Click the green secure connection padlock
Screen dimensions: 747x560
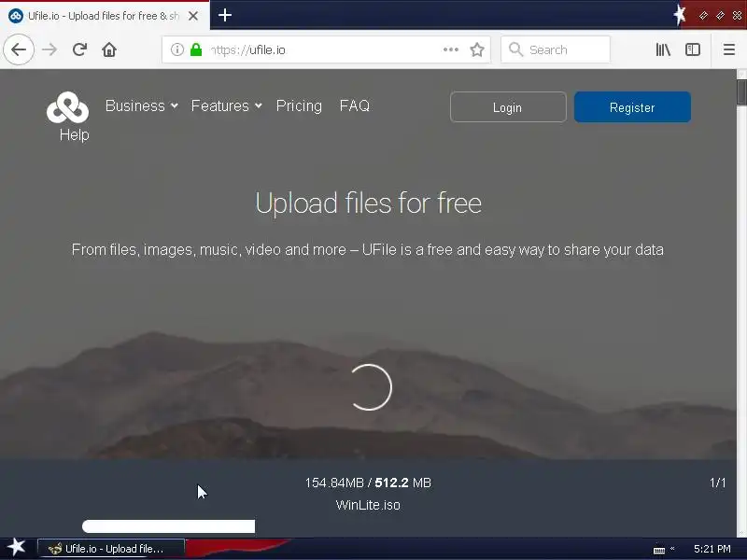196,49
